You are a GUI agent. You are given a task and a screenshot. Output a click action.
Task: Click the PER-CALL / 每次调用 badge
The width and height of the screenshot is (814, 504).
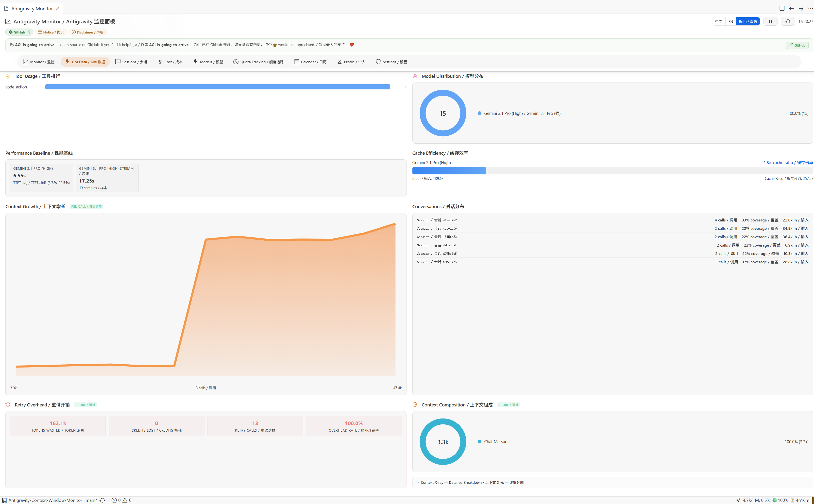tap(86, 206)
